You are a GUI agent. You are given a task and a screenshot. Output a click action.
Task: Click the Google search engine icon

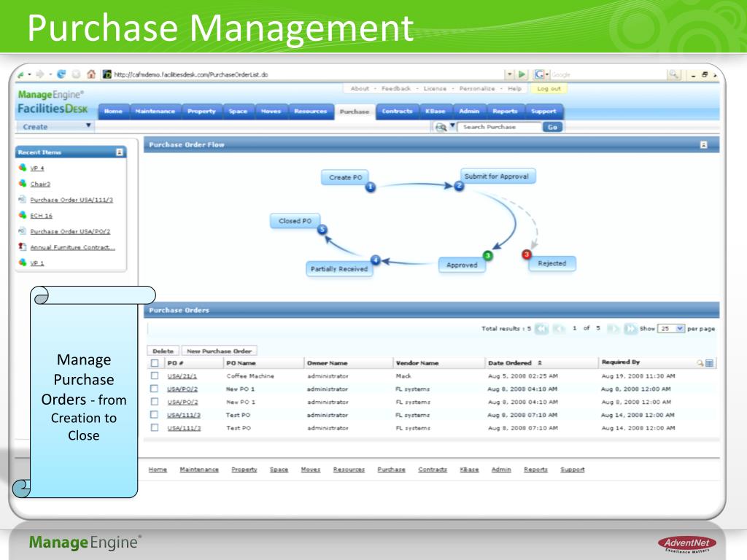coord(539,74)
